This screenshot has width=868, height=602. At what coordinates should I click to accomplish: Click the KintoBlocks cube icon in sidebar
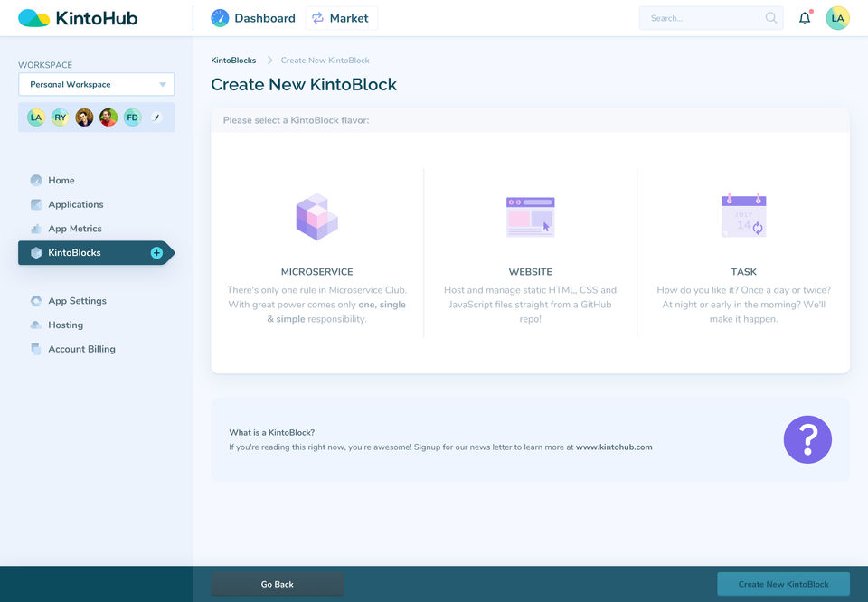pos(36,253)
